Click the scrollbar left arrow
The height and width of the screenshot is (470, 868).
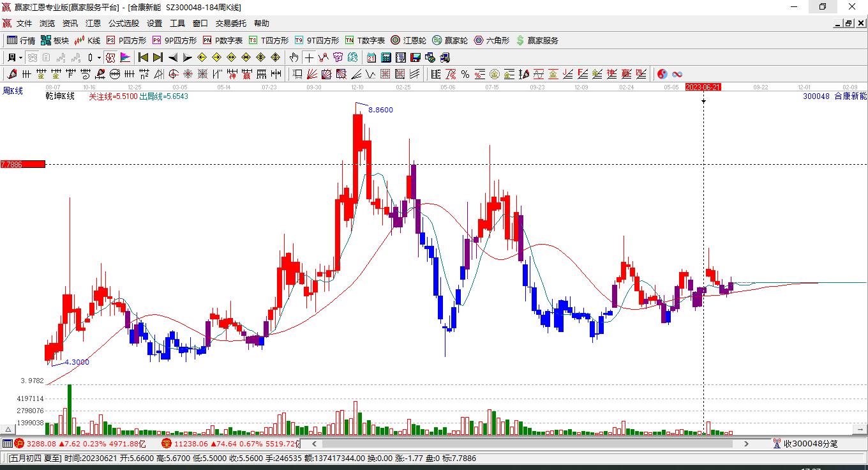[x=314, y=444]
